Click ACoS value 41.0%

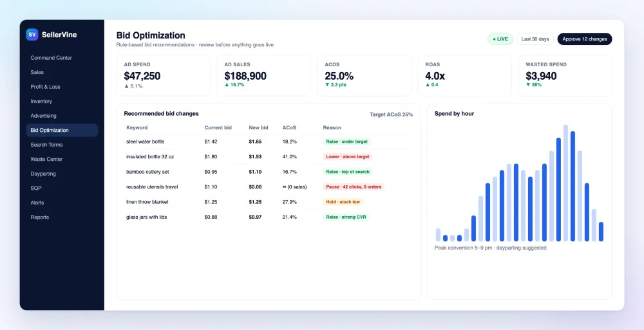[290, 156]
